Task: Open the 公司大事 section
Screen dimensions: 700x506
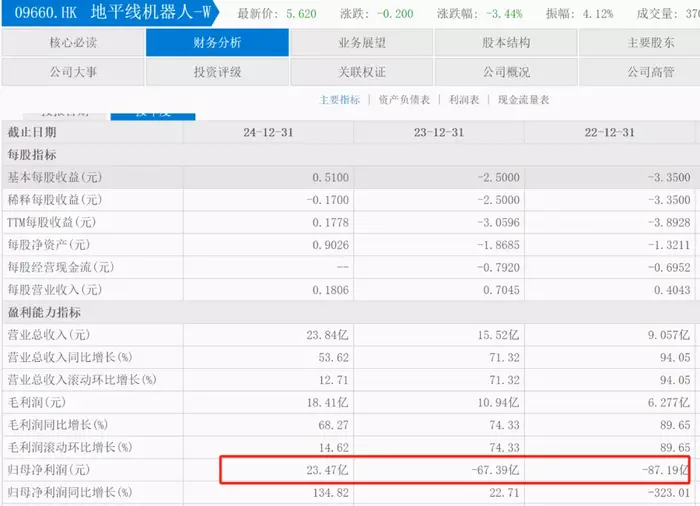Action: coord(73,72)
